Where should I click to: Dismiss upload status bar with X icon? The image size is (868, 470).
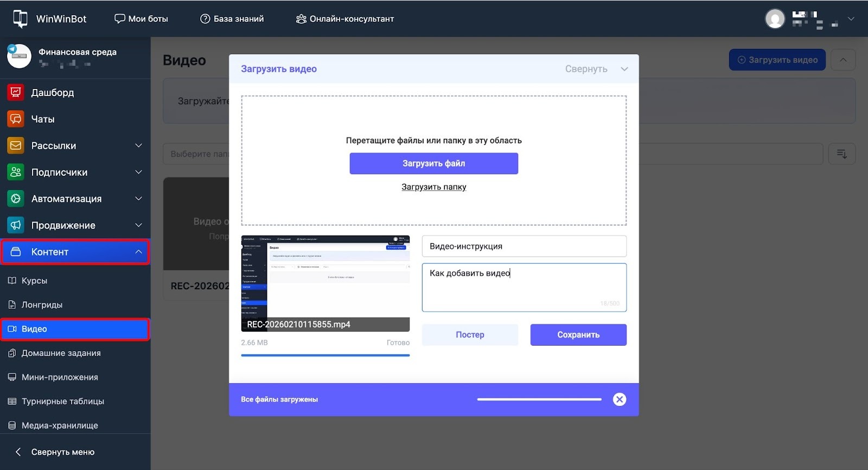619,399
